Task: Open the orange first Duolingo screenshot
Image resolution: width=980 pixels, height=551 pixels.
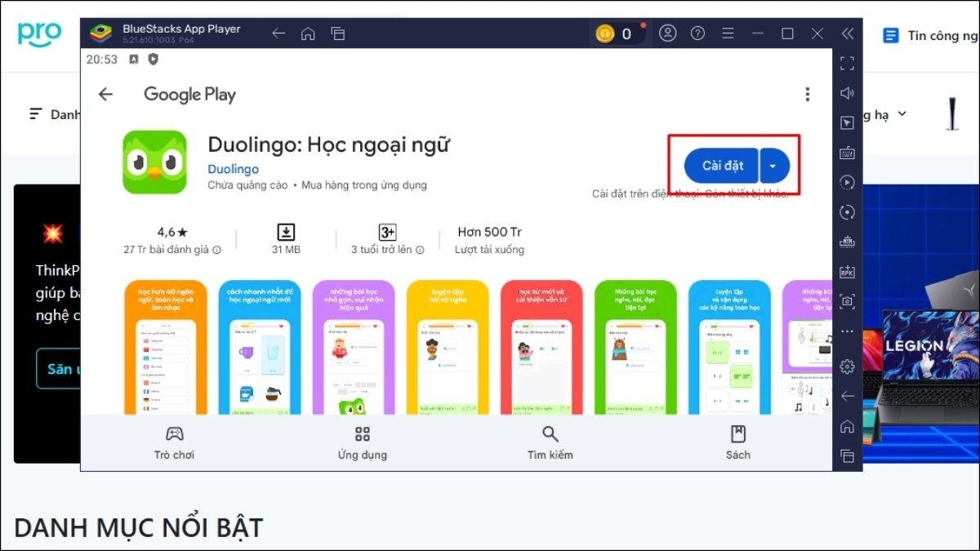Action: [x=166, y=347]
